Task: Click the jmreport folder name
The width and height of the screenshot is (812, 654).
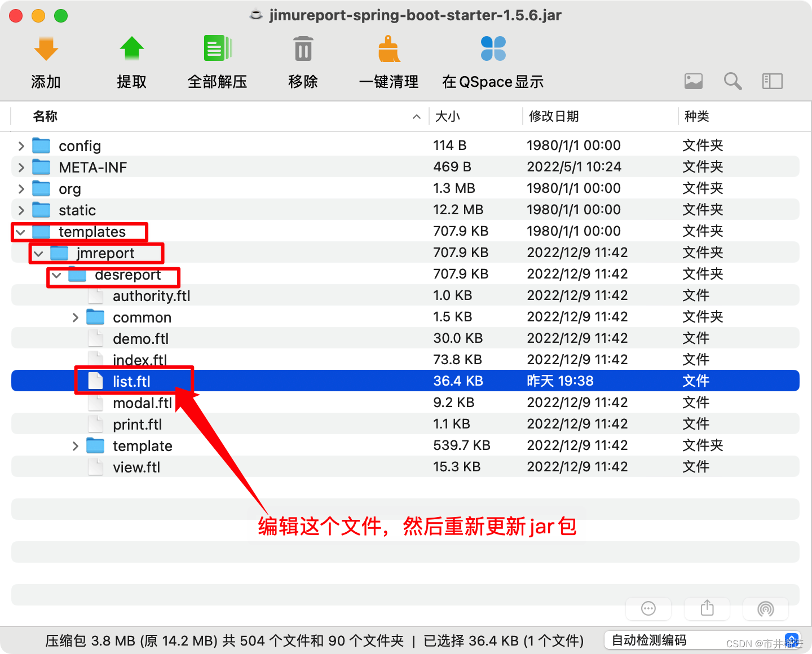Action: pos(105,253)
